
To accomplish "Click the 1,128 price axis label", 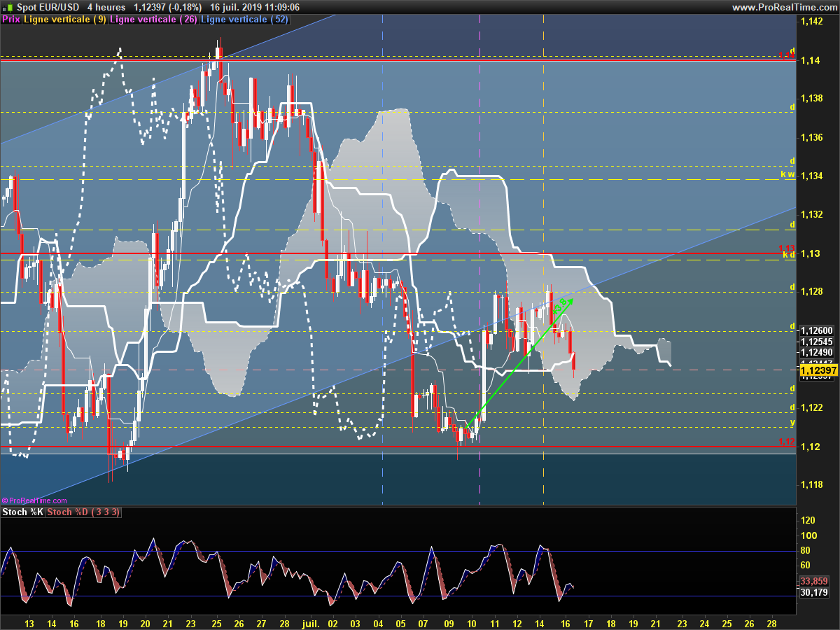I will [x=811, y=292].
